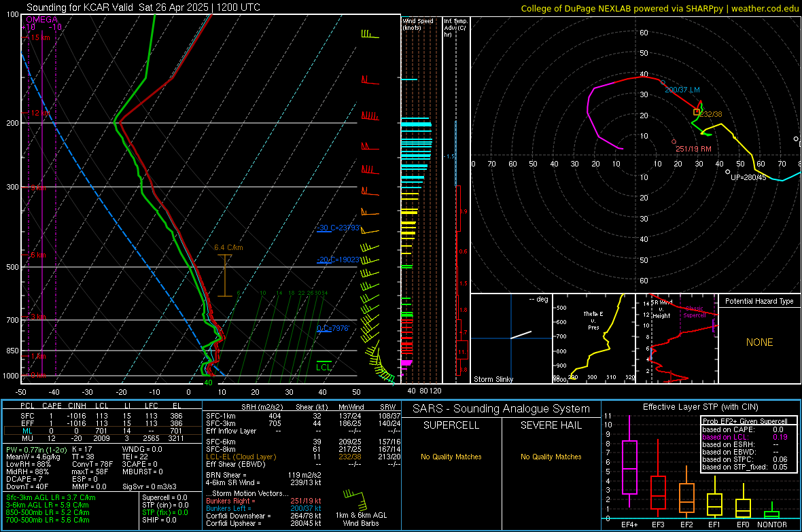
Task: Click the weather.cod.edu NEXLAB credit text
Action: pyautogui.click(x=659, y=9)
